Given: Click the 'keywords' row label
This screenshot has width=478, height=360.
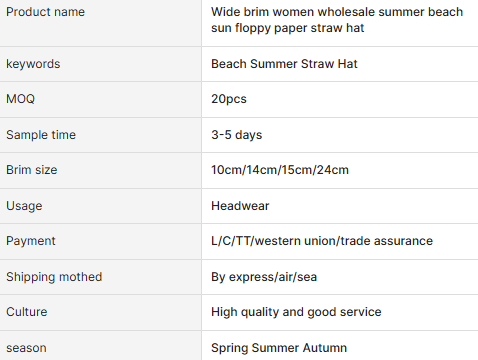Looking at the screenshot, I should [33, 64].
